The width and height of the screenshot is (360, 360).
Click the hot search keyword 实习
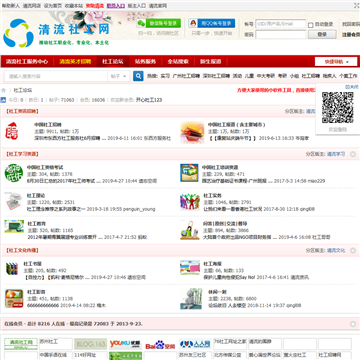coord(165,76)
